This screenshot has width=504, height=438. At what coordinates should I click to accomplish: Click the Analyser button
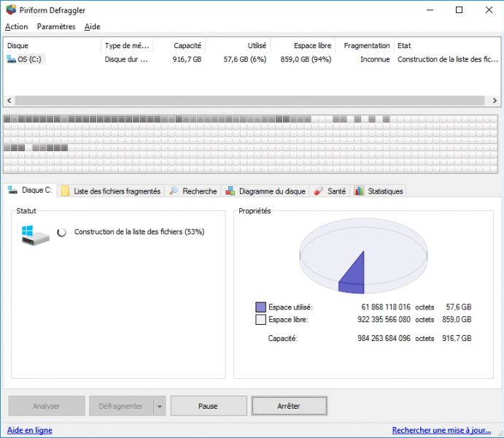(47, 406)
